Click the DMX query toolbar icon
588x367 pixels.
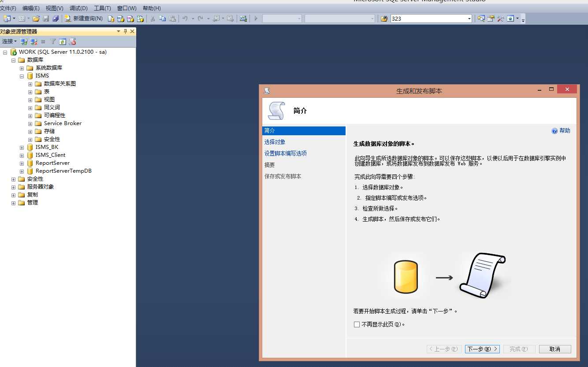click(x=130, y=19)
